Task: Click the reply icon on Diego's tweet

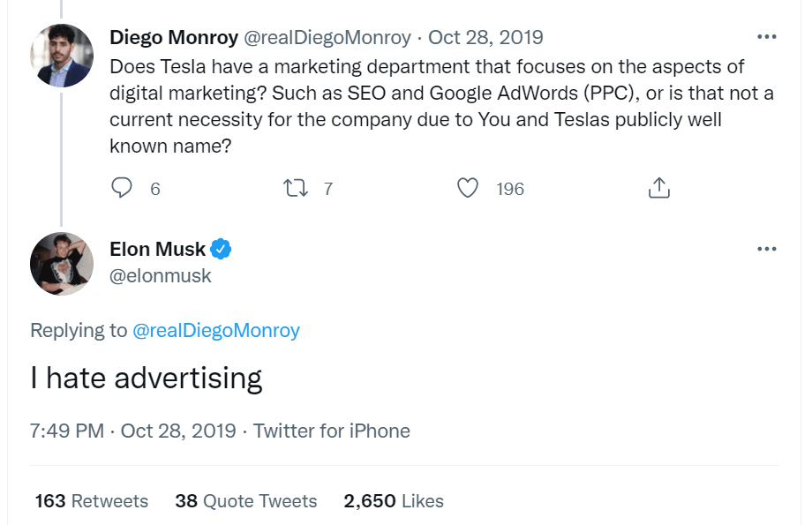Action: tap(123, 188)
